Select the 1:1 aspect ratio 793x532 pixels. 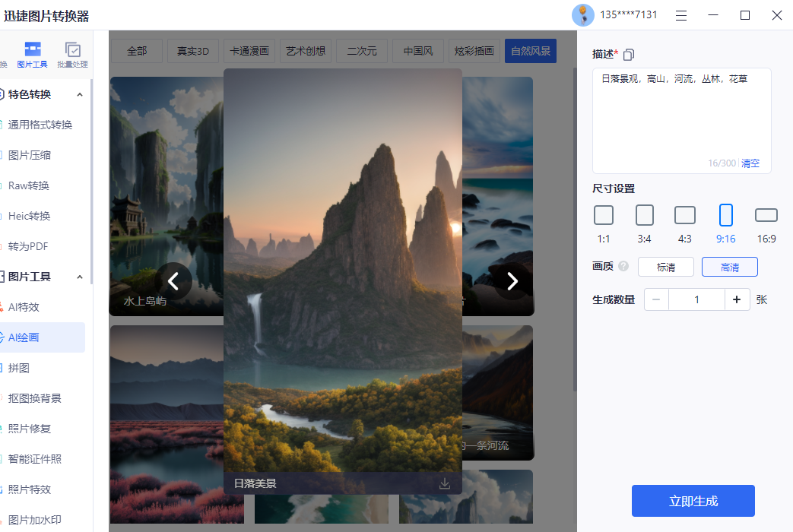coord(604,215)
